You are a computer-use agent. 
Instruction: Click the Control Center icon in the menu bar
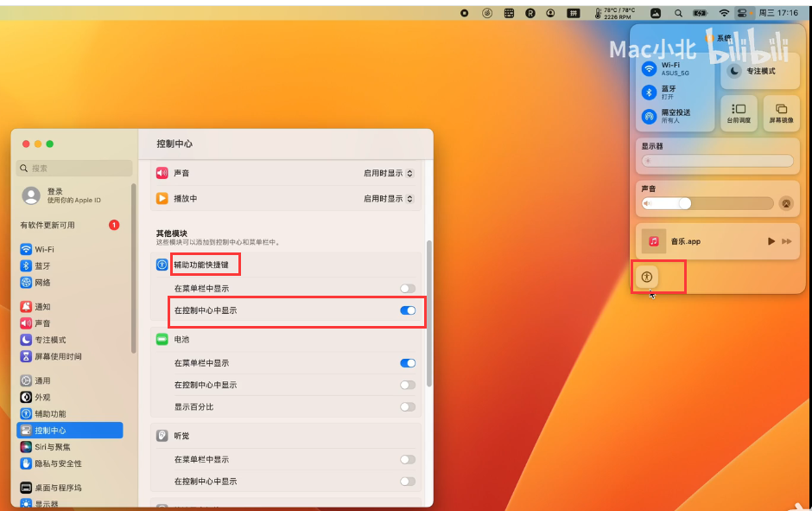(x=743, y=13)
